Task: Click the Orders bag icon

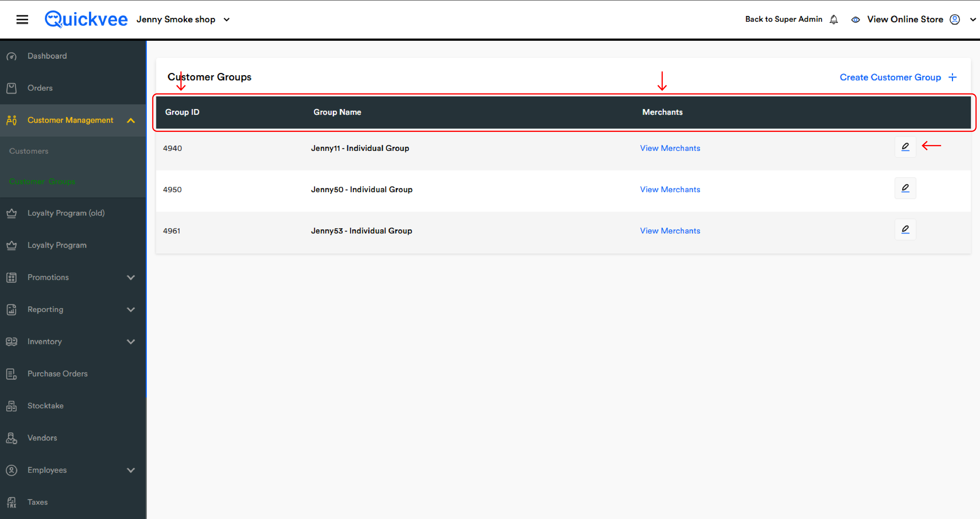Action: point(11,88)
